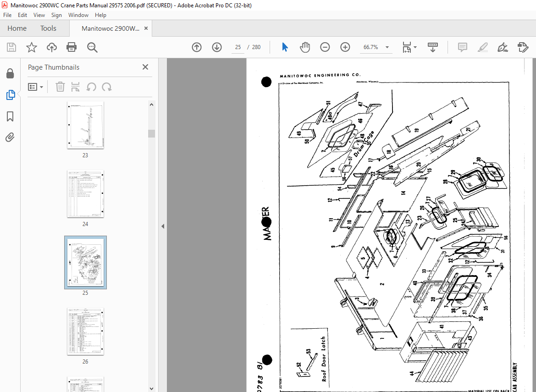536x392 pixels.
Task: Switch to the Tools tab
Action: [x=48, y=28]
